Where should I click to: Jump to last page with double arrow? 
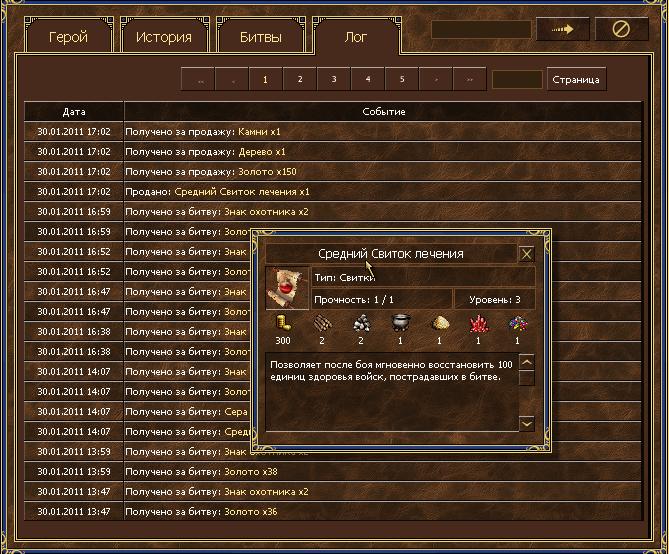tap(468, 79)
